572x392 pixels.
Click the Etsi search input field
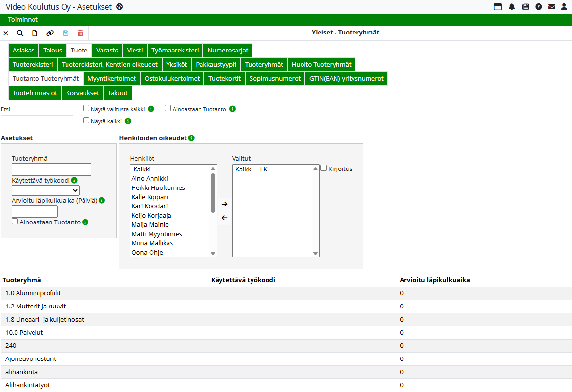pos(37,121)
